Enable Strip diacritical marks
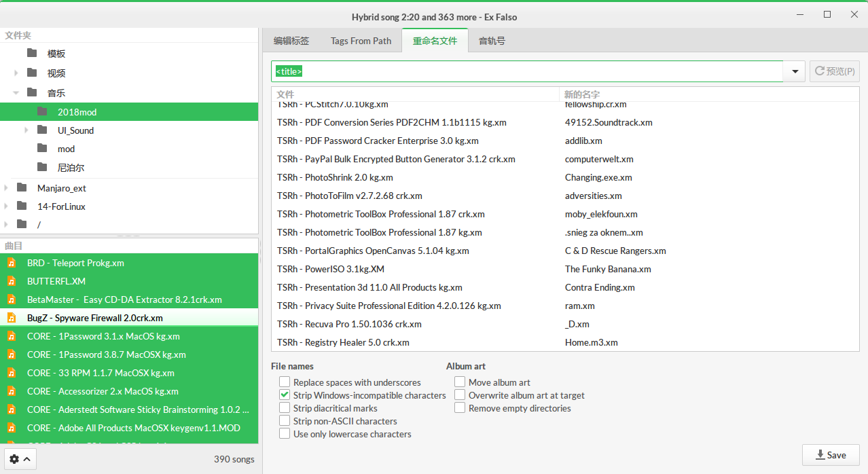The image size is (868, 474). 285,408
